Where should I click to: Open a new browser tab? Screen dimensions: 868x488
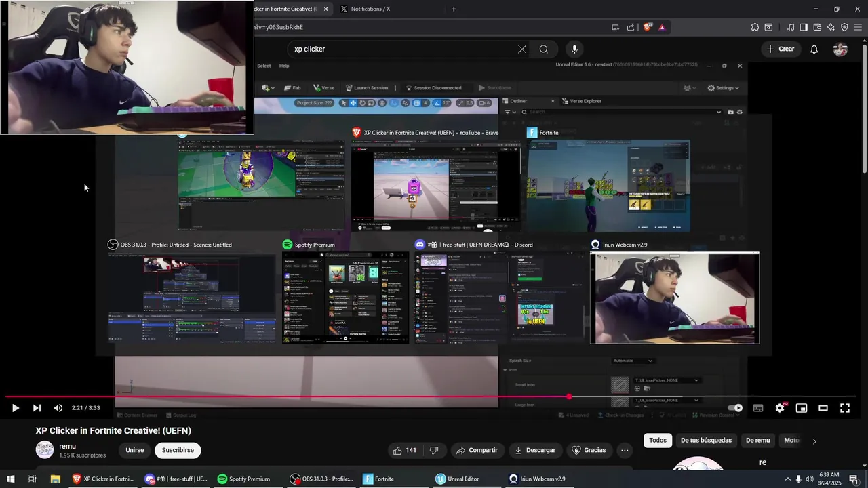(454, 9)
